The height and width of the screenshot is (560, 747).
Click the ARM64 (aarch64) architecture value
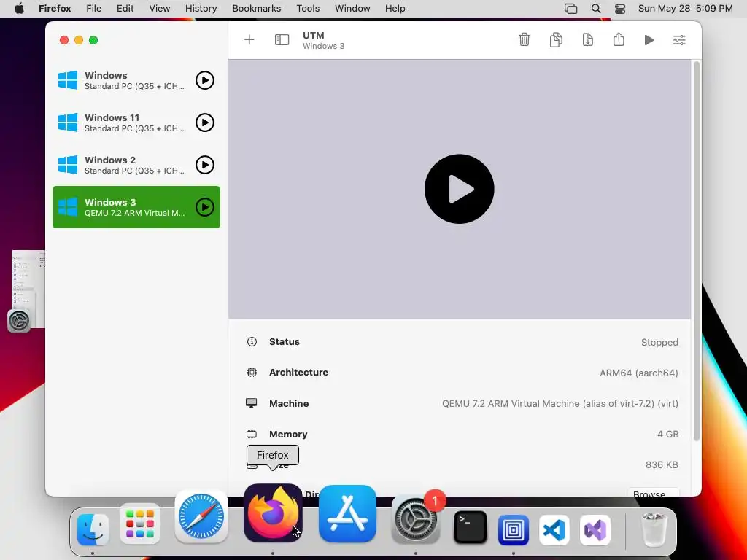(x=638, y=373)
